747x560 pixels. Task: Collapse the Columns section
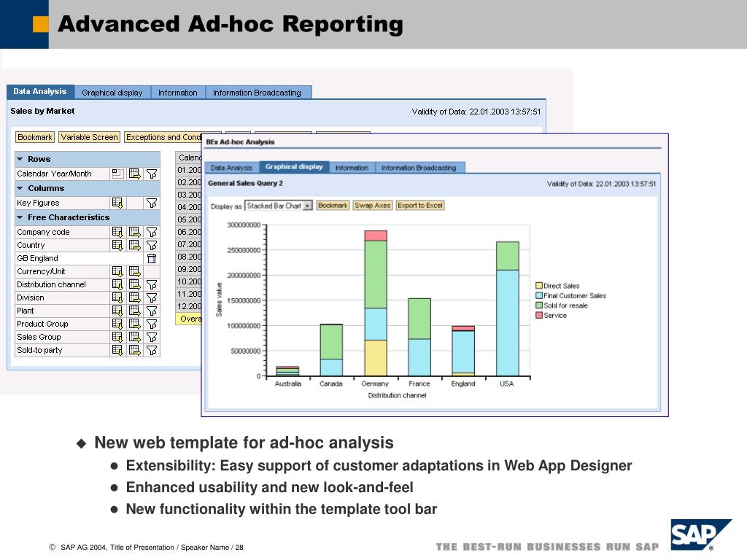pos(20,188)
